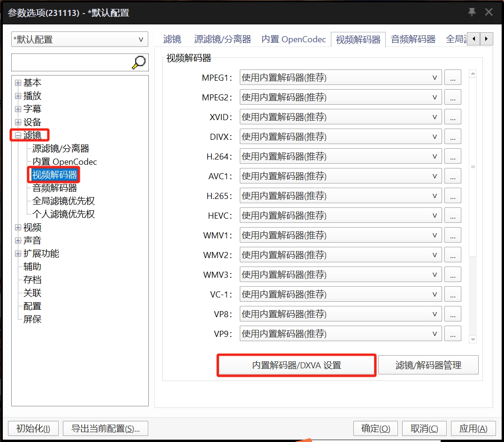Expand the 扩展功能 tree node
The image size is (504, 442).
pos(18,254)
